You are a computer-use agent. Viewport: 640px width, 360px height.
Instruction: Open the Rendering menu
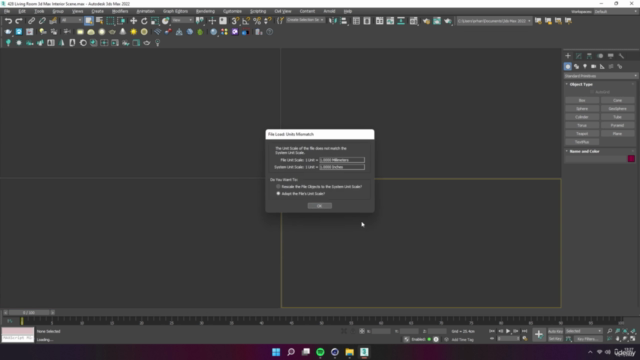click(x=205, y=11)
